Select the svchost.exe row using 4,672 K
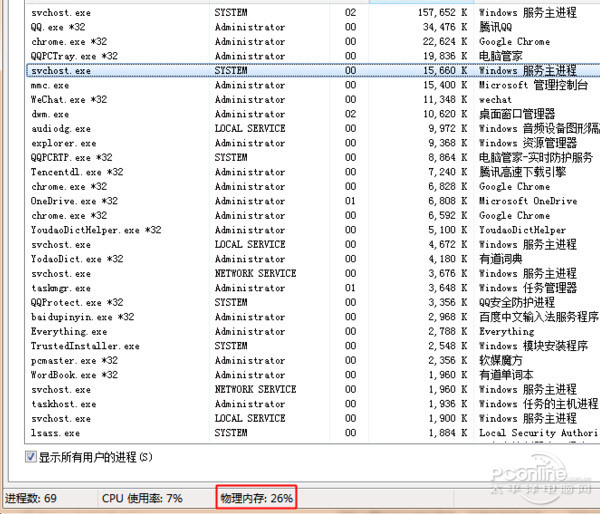Screen dimensions: 600x514 pyautogui.click(x=313, y=245)
